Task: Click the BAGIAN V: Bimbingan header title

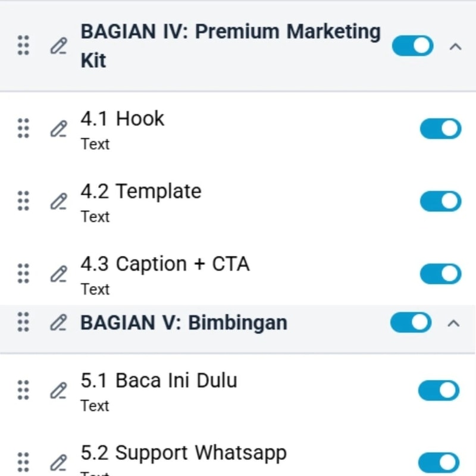Action: pyautogui.click(x=184, y=322)
